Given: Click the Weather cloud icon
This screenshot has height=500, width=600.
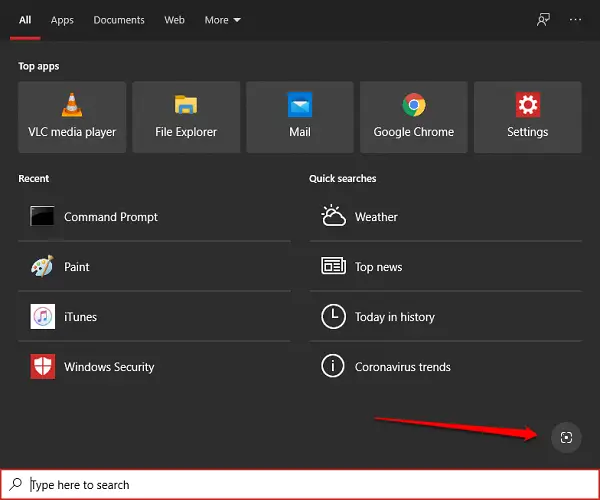Looking at the screenshot, I should (333, 215).
